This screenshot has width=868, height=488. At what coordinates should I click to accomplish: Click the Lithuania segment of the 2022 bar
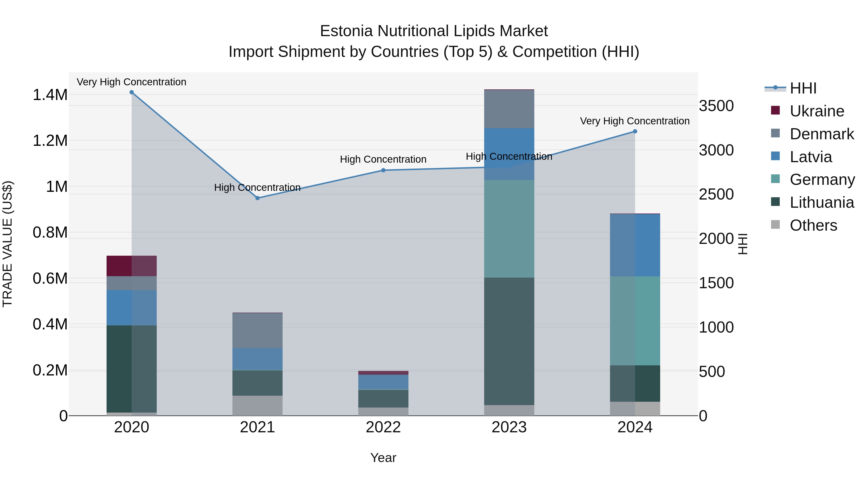tap(383, 399)
